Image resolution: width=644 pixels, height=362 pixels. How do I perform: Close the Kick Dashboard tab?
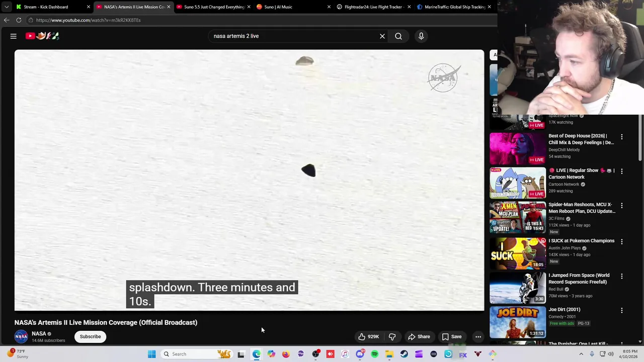click(89, 7)
